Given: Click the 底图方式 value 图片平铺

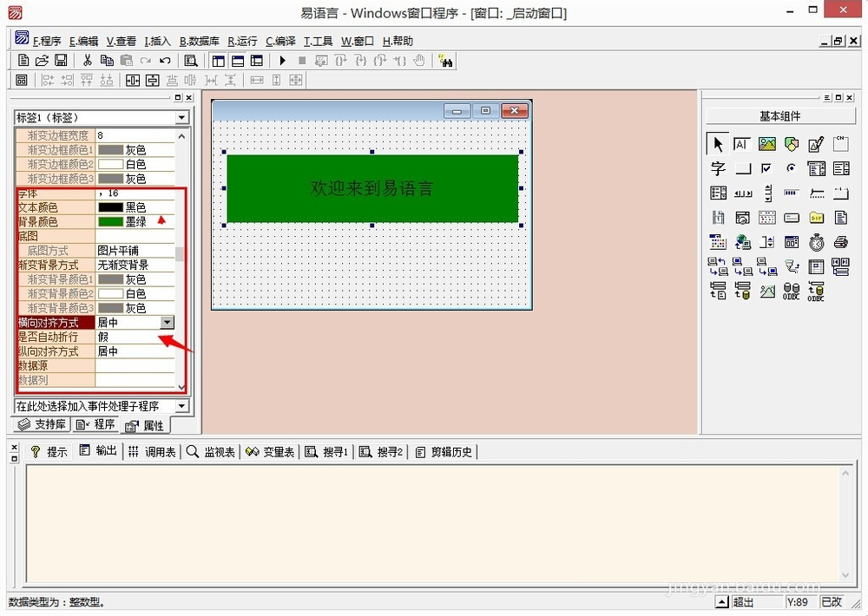Looking at the screenshot, I should click(x=135, y=251).
